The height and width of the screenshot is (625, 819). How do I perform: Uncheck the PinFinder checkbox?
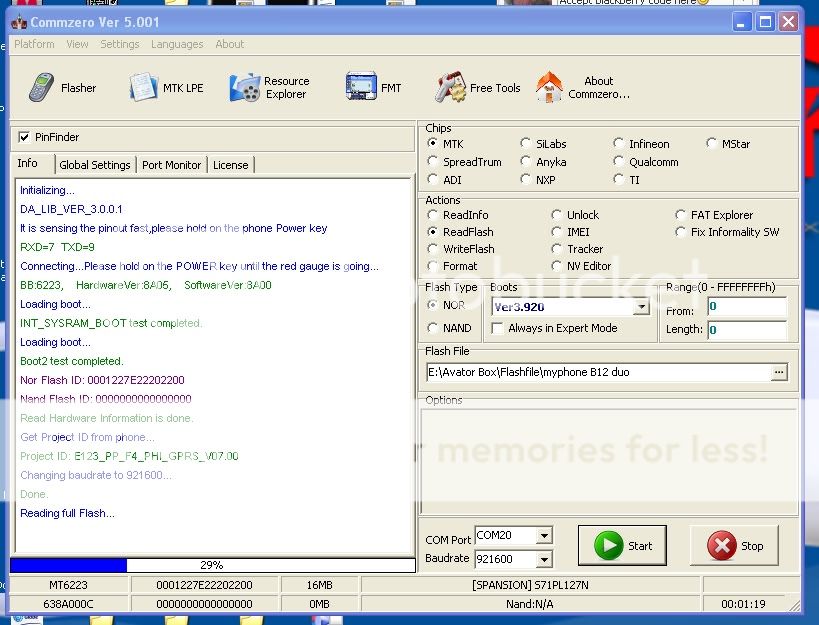pyautogui.click(x=24, y=137)
